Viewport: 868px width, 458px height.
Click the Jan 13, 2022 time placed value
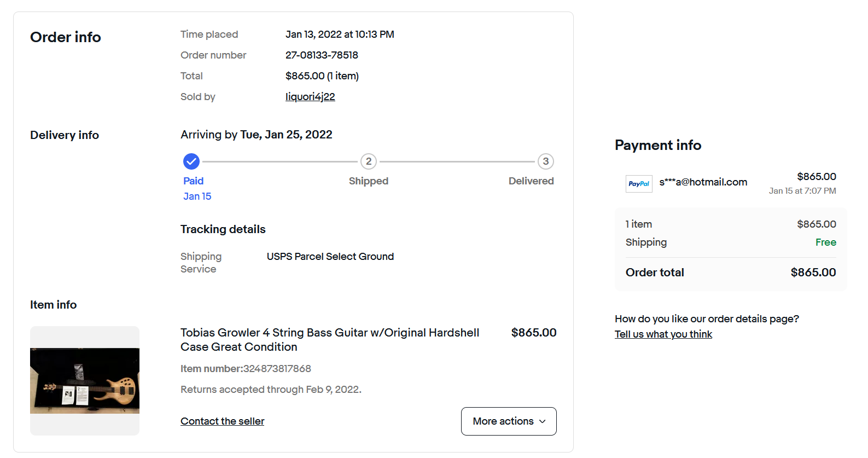[x=340, y=34]
